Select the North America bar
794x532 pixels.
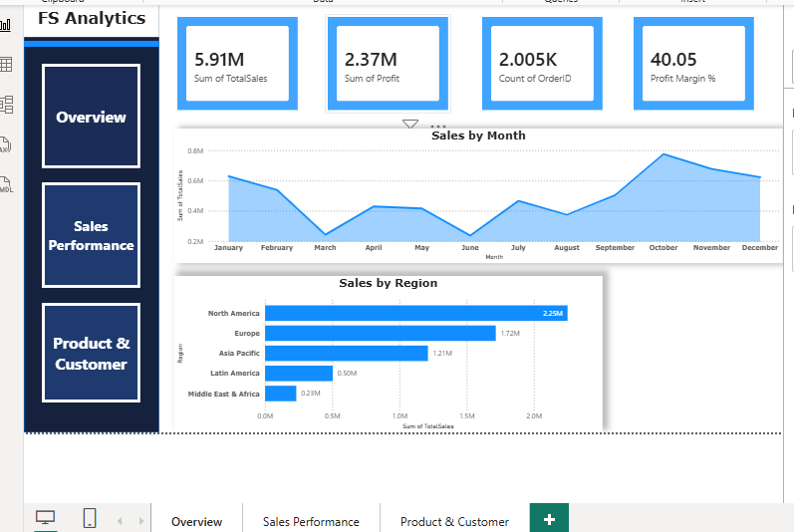pyautogui.click(x=416, y=314)
